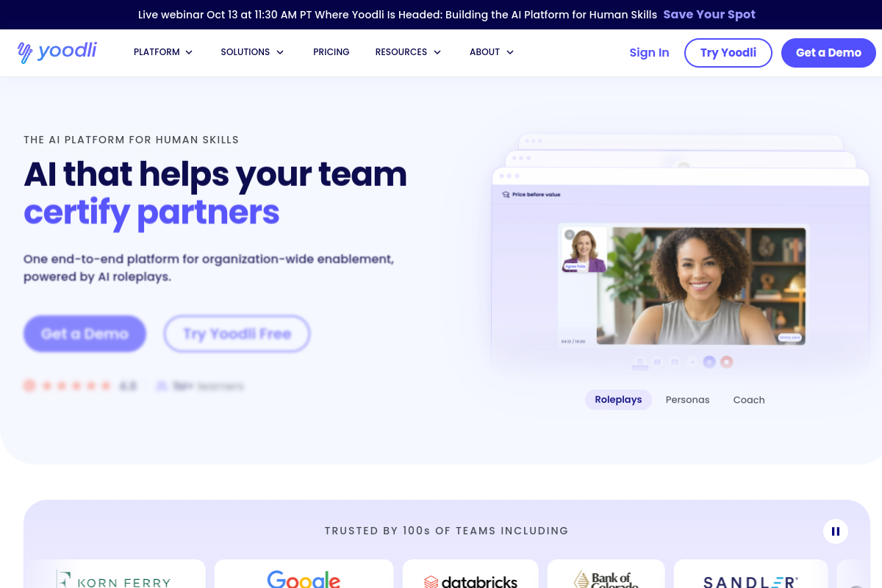Select the Roleplays tab

pos(618,400)
